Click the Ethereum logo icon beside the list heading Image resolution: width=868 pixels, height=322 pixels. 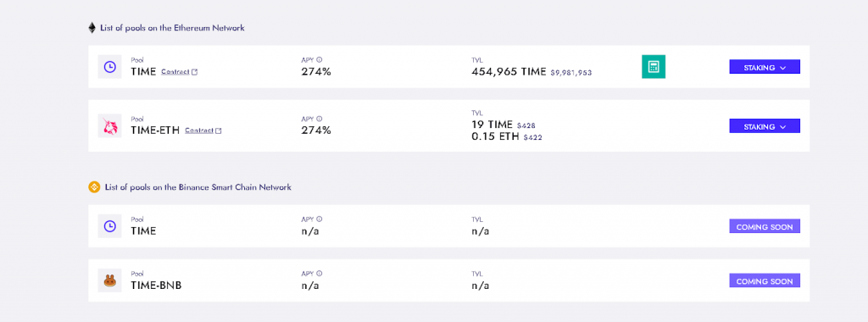coord(92,28)
